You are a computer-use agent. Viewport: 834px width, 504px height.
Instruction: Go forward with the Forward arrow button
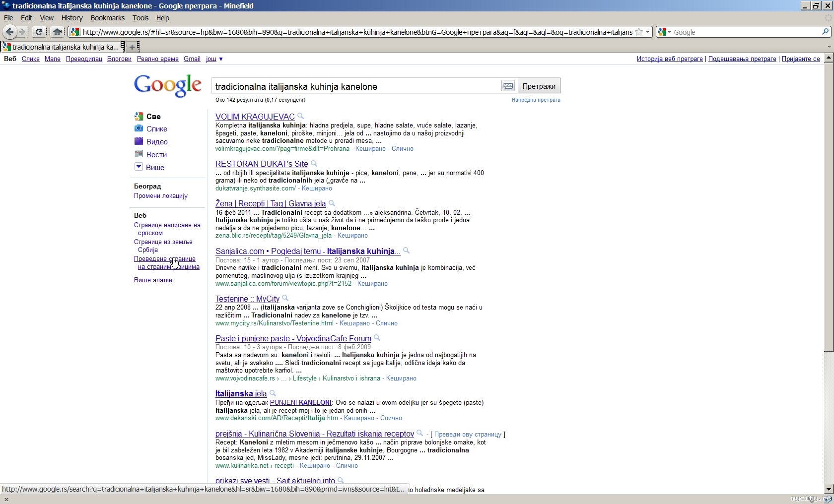[22, 32]
